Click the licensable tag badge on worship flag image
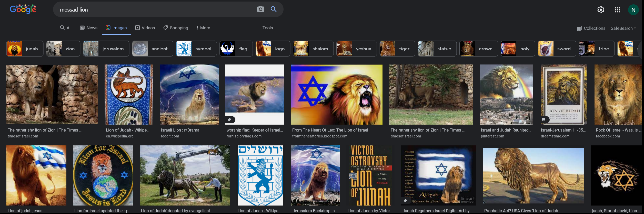Viewport: 644px width, 214px height. (x=229, y=119)
